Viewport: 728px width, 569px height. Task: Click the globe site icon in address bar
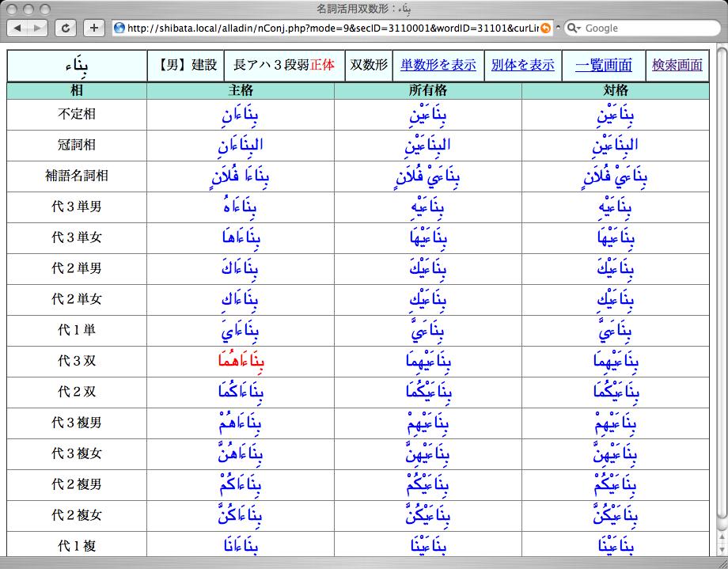[x=119, y=28]
